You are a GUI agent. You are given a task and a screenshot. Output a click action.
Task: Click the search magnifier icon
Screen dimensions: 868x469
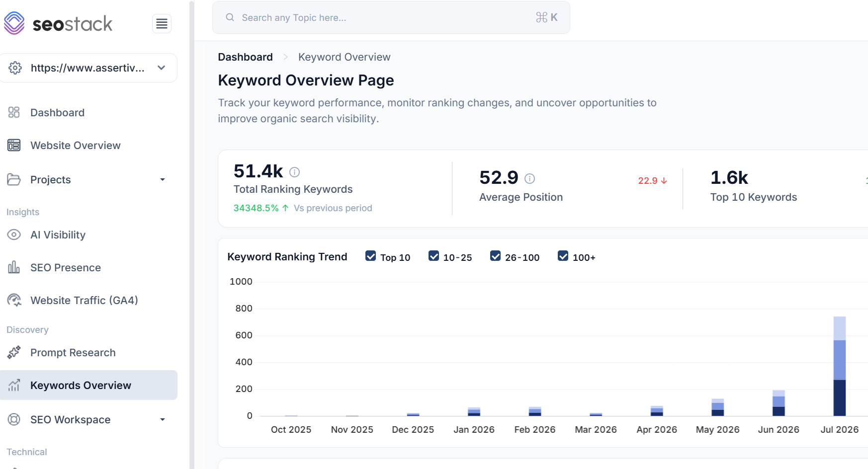pos(230,17)
